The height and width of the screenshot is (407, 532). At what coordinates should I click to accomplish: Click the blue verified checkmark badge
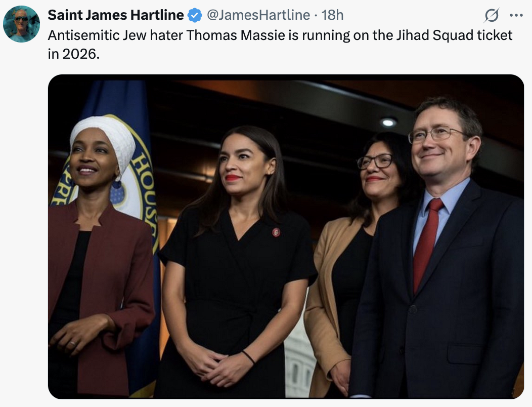(195, 15)
